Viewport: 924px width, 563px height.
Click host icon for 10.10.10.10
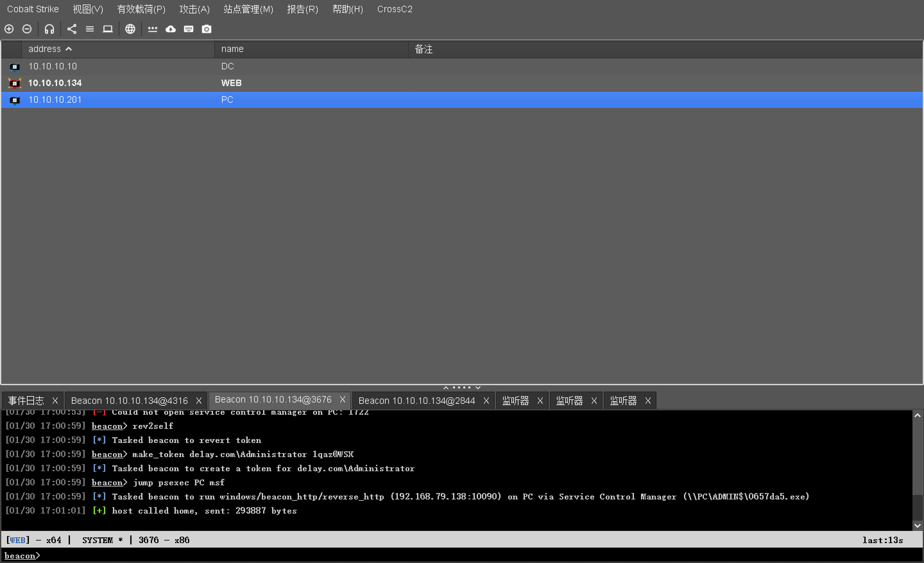(15, 67)
